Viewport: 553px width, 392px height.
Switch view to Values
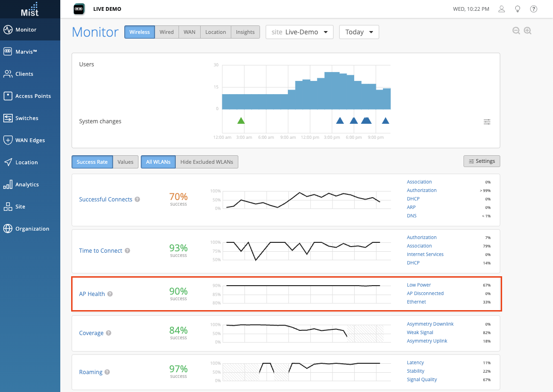(125, 162)
